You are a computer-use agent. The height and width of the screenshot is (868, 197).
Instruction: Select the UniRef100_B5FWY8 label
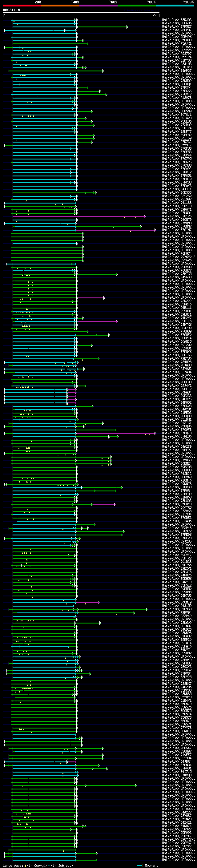pos(177,504)
